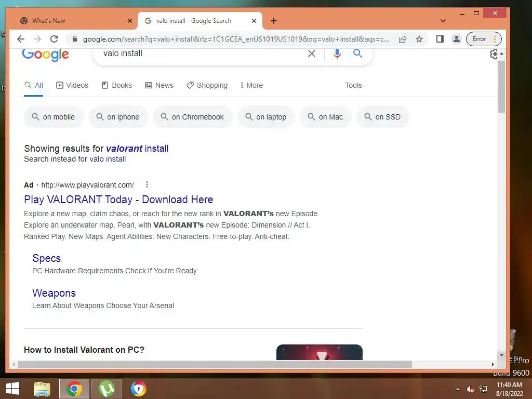Open Google quick settings gear
532x399 pixels.
pyautogui.click(x=494, y=54)
